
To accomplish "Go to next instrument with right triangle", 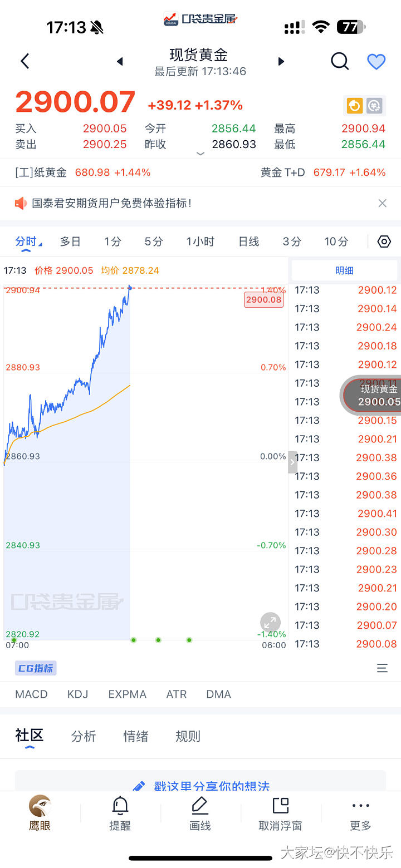I will pyautogui.click(x=281, y=61).
